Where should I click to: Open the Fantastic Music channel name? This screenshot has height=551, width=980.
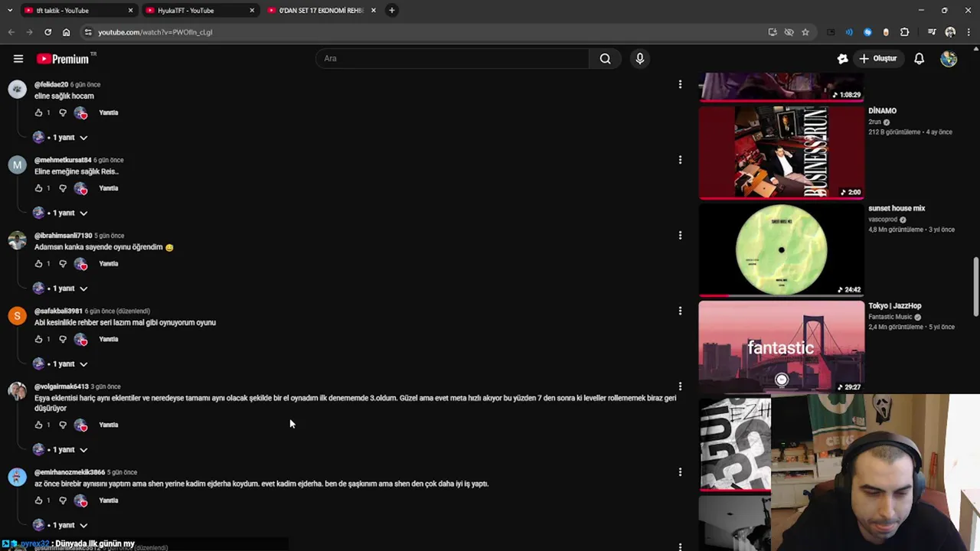[x=890, y=317]
